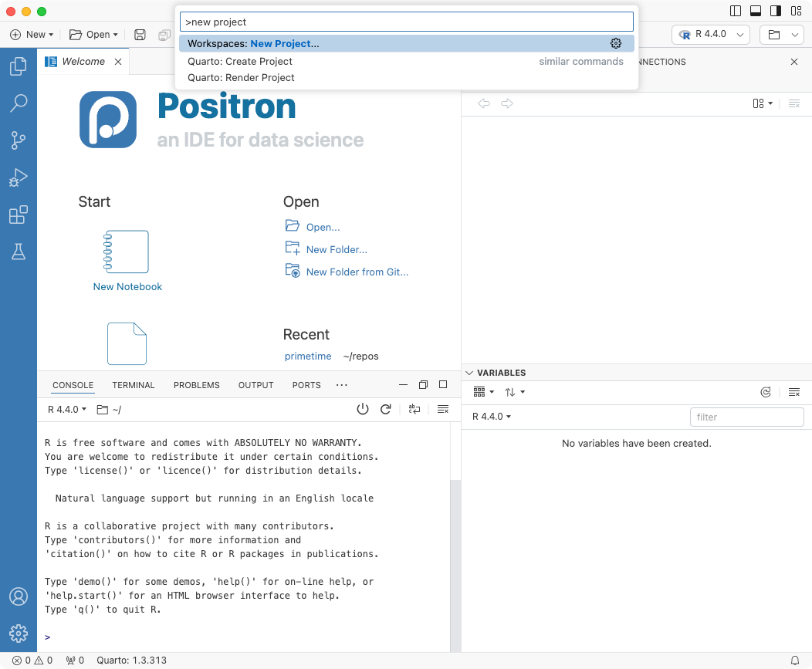
Task: Open the grouping dropdown in Variables pane
Action: coord(482,391)
